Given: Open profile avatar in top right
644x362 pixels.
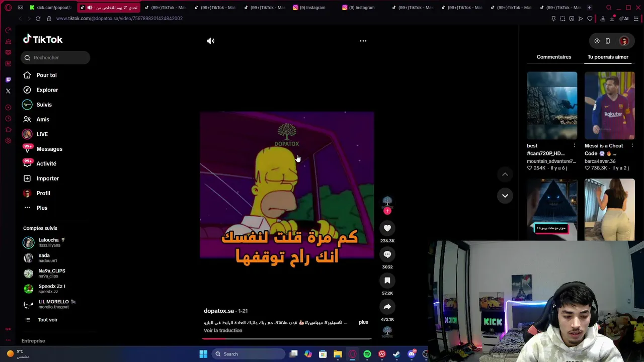Looking at the screenshot, I should pos(624,41).
